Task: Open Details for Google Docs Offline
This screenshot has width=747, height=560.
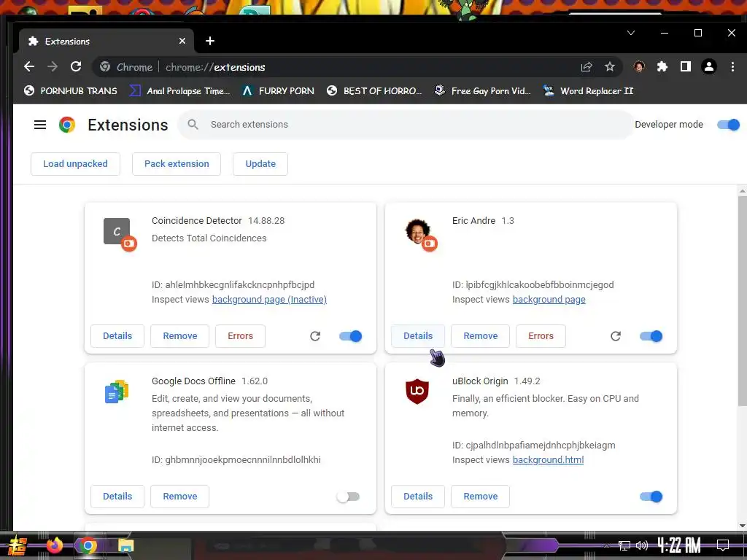Action: click(x=117, y=497)
